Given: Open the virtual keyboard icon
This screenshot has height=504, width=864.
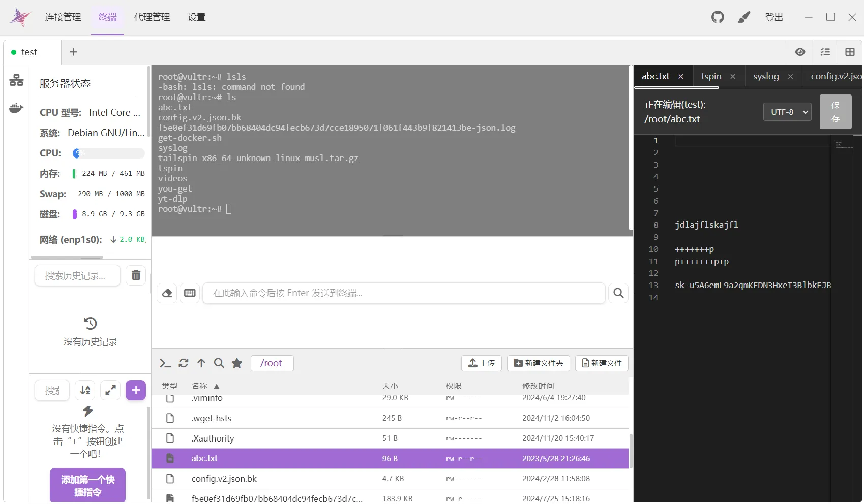Looking at the screenshot, I should coord(190,293).
